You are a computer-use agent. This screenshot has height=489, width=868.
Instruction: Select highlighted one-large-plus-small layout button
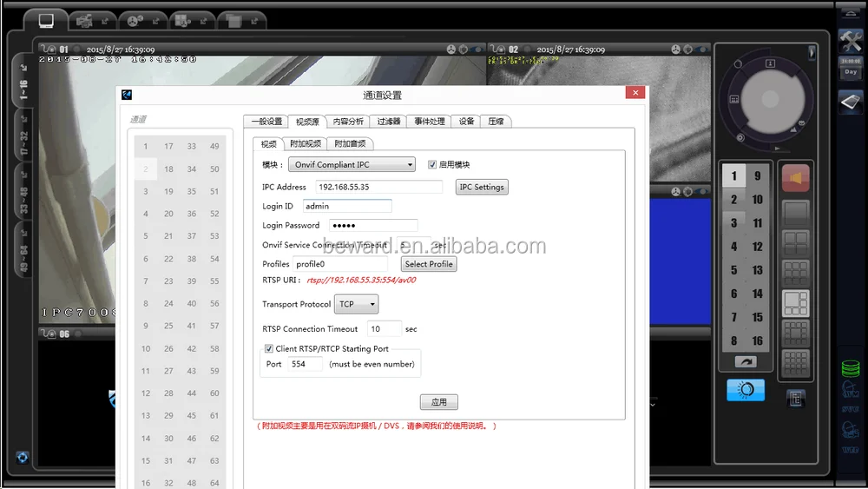tap(795, 303)
